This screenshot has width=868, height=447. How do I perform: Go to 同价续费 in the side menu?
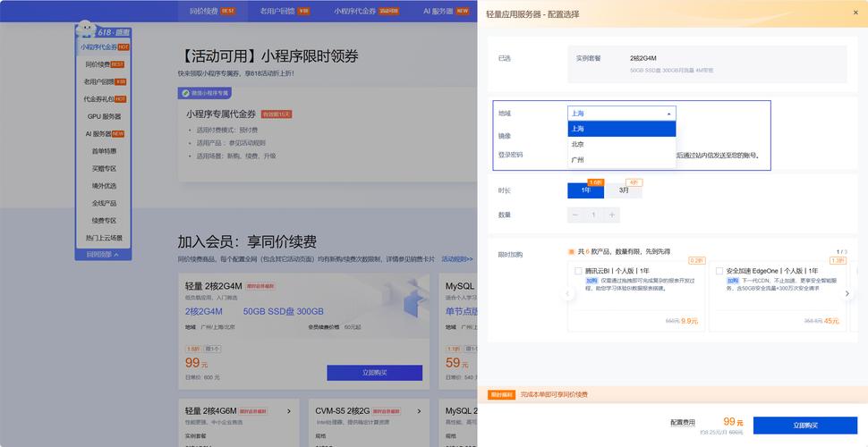(104, 64)
